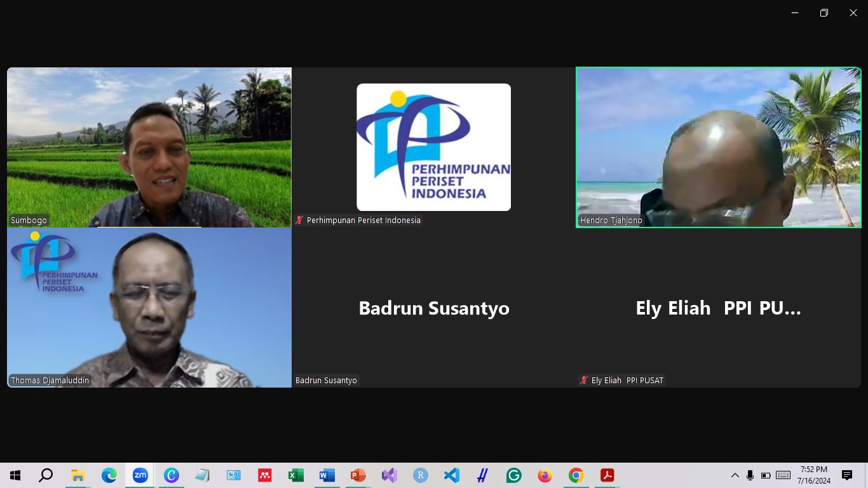Click the small Badrun Susantyo name label

click(326, 381)
